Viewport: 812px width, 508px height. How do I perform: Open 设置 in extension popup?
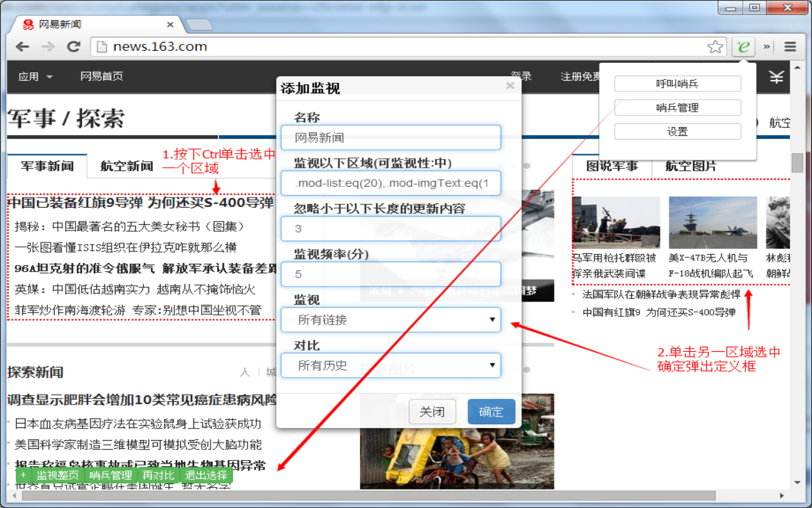pos(678,131)
